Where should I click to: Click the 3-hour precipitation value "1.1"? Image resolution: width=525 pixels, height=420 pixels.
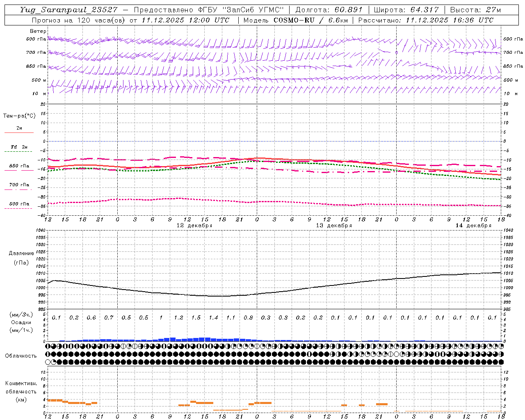coord(231,318)
